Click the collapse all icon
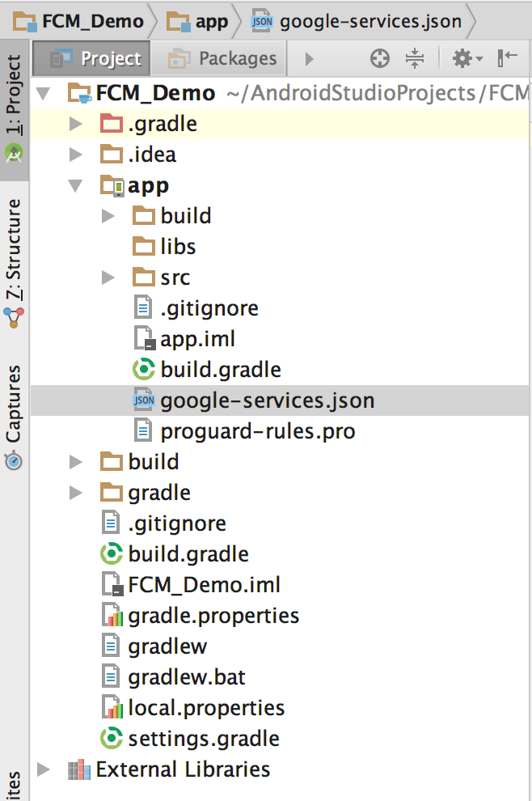This screenshot has width=532, height=801. pos(415,58)
